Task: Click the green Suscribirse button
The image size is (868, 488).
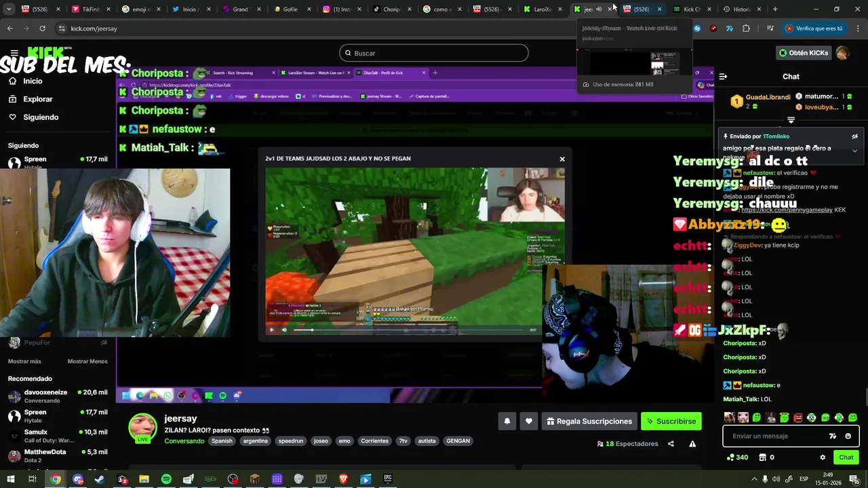Action: click(671, 421)
